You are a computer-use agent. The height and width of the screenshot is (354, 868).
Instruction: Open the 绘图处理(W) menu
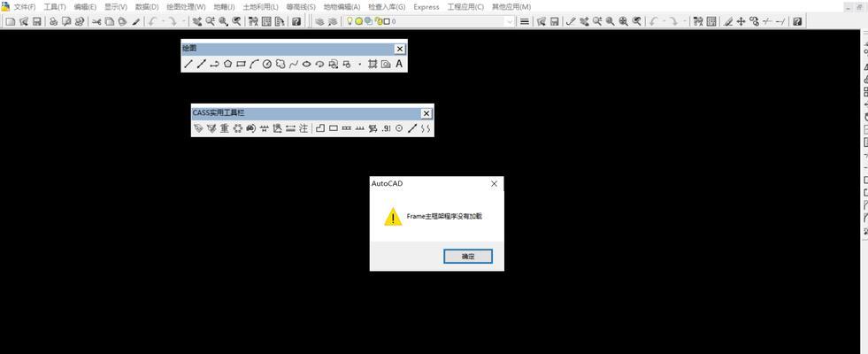pyautogui.click(x=186, y=7)
